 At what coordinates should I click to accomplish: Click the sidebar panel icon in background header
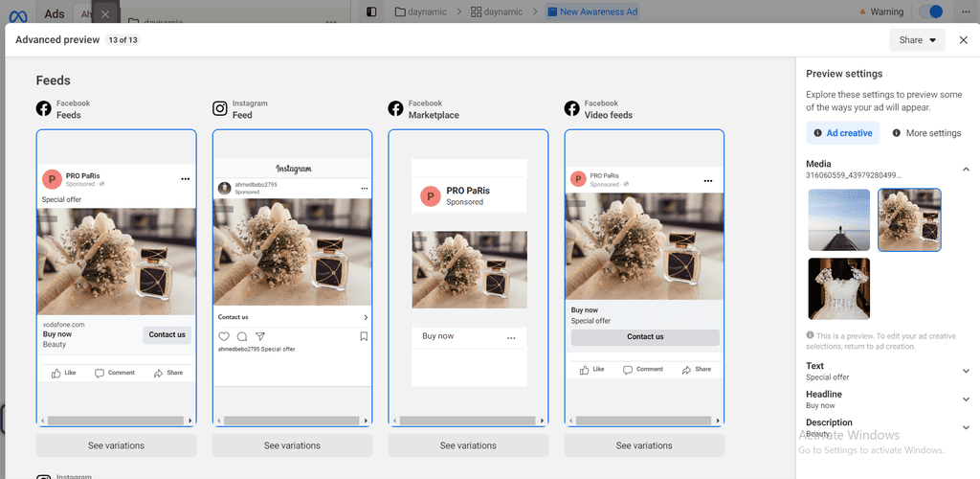click(371, 11)
